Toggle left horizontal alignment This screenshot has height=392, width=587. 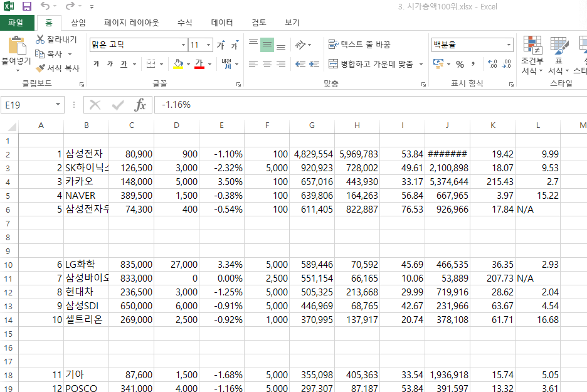coord(253,64)
